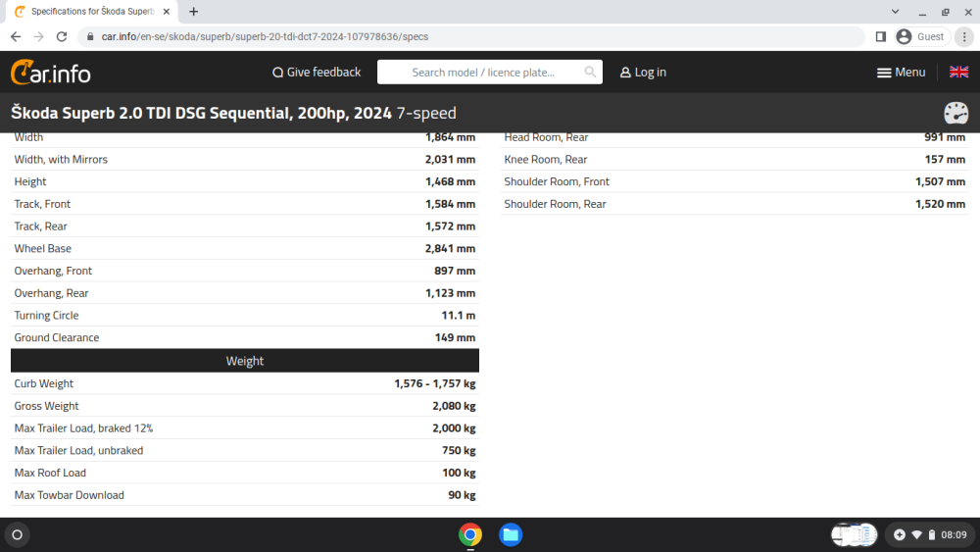Open the hamburger Menu
Viewport: 980px width, 552px height.
pos(901,73)
